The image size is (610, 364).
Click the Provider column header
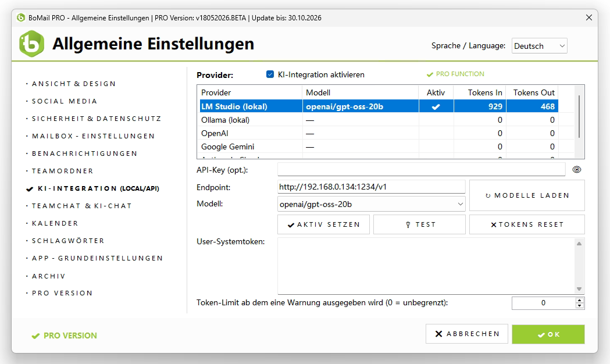[250, 92]
